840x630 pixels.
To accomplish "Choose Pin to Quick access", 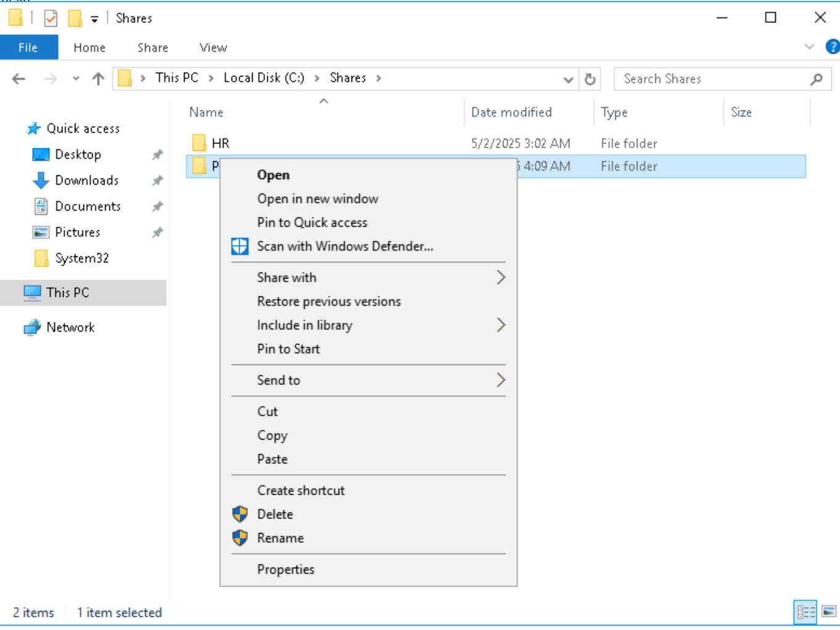I will point(368,222).
